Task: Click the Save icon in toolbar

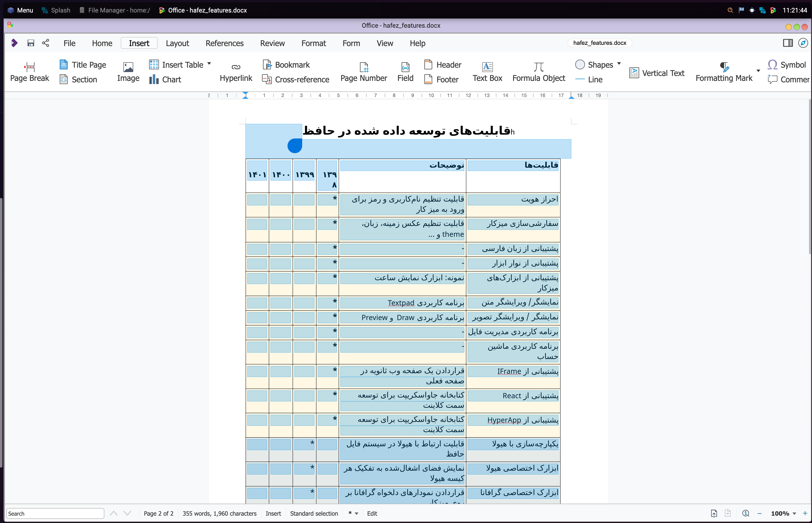Action: tap(31, 43)
